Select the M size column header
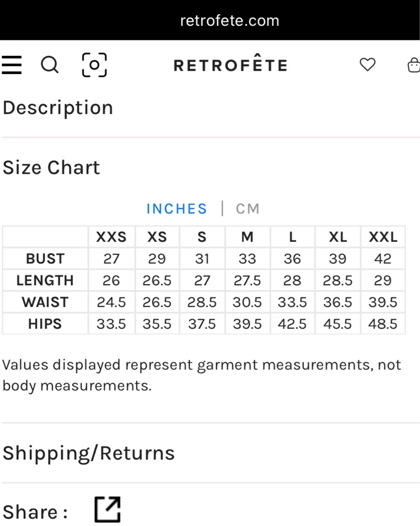Viewport: 420px width, 526px height. (x=248, y=237)
